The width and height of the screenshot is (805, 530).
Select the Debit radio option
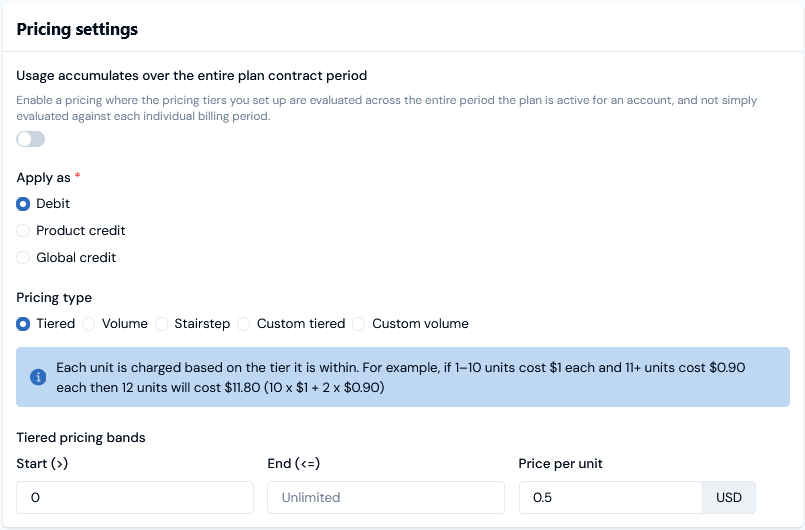coord(24,204)
